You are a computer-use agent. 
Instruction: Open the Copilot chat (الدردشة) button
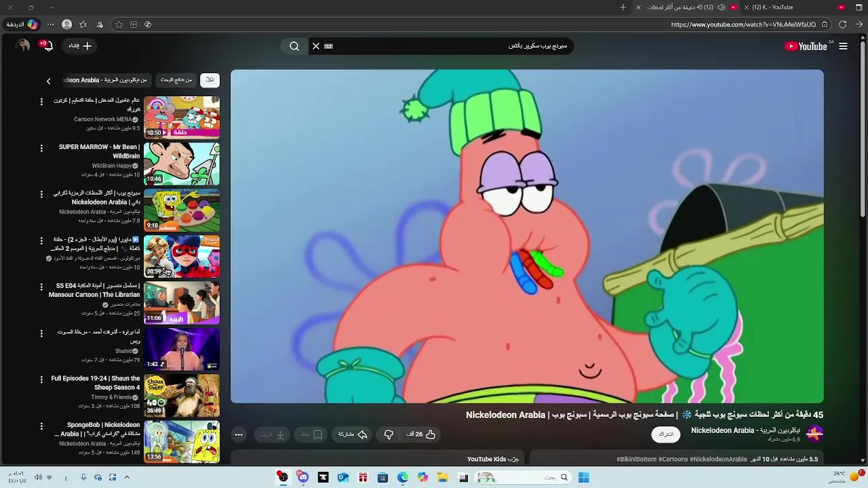(22, 24)
